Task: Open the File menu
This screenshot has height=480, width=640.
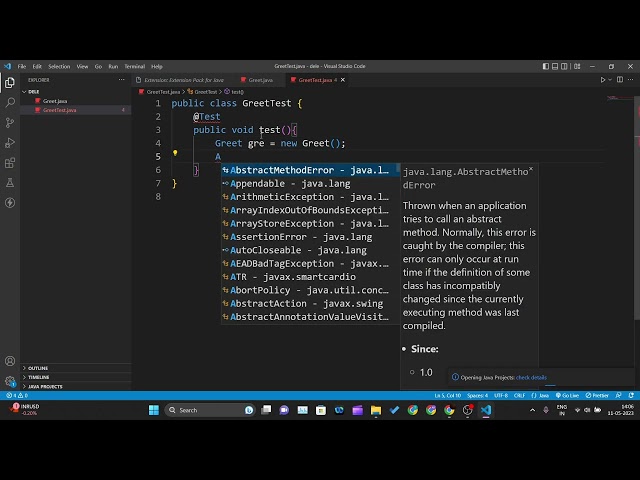Action: tap(22, 67)
